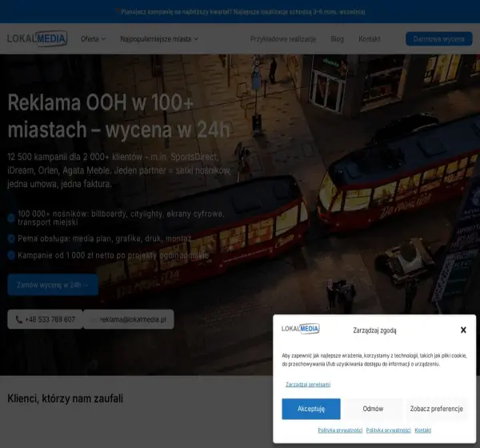480x448 pixels.
Task: Open the Najpopularniejsze miasta menu item
Action: point(159,39)
